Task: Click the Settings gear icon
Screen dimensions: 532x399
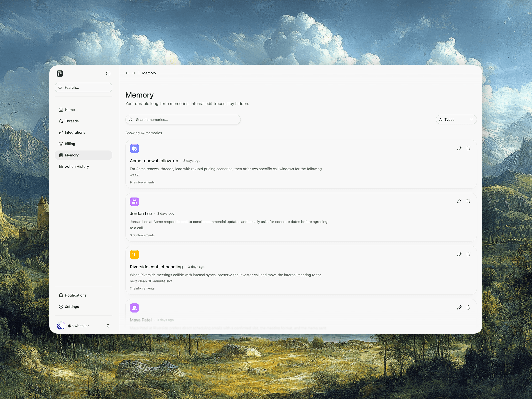Action: tap(61, 307)
